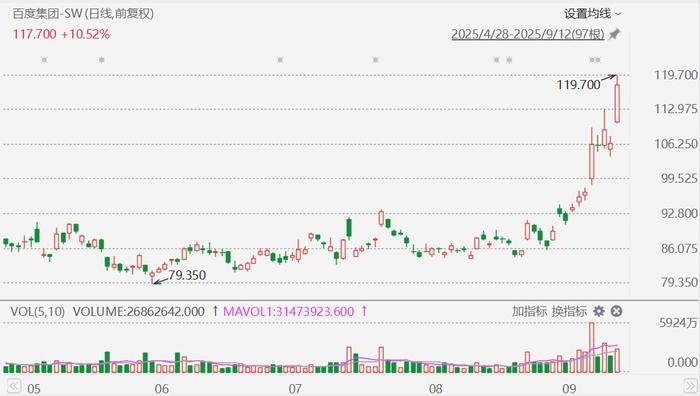Image resolution: width=700 pixels, height=396 pixels.
Task: Close the volume indicator panel
Action: (617, 311)
